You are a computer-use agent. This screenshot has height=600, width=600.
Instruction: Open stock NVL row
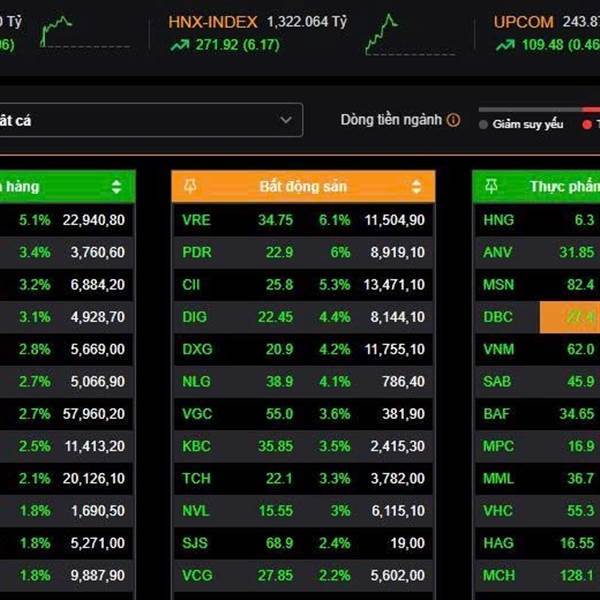pos(303,511)
